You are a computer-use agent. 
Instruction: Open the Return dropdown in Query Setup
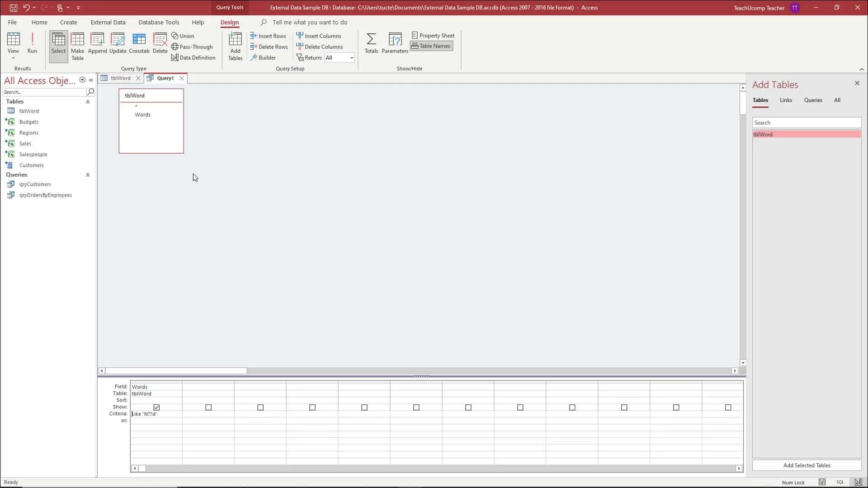[352, 58]
